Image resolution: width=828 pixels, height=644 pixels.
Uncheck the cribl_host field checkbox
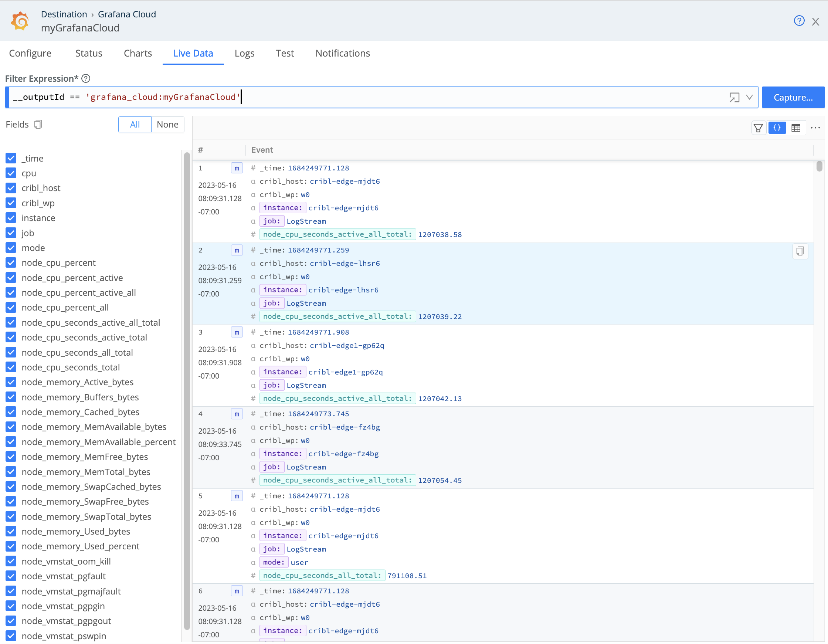tap(11, 188)
